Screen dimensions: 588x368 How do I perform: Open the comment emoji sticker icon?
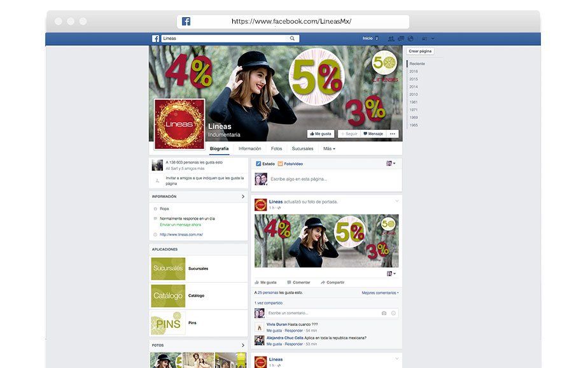click(393, 313)
